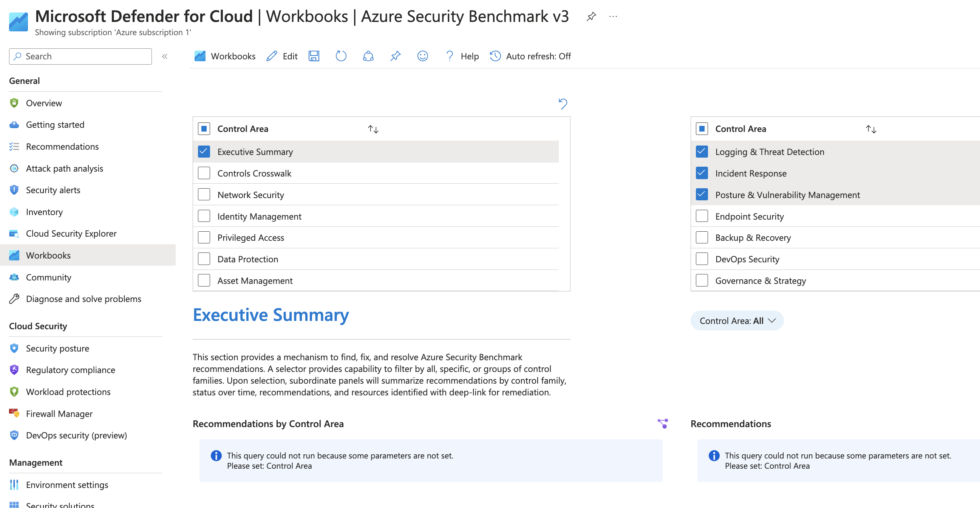Uncheck the Incident Response checkbox
Screen dimensions: 980x508
coord(702,173)
